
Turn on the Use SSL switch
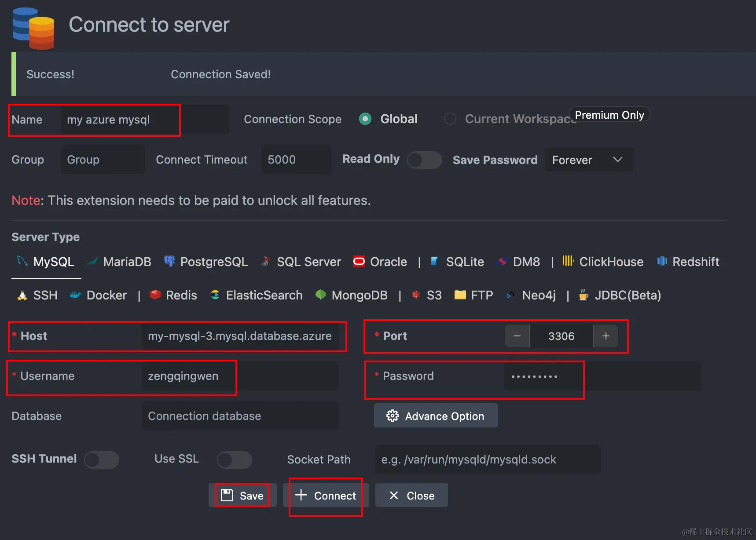[235, 460]
